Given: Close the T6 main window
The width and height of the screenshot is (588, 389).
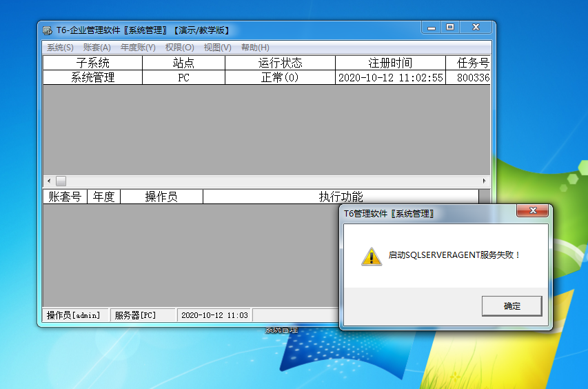Looking at the screenshot, I should pos(476,28).
